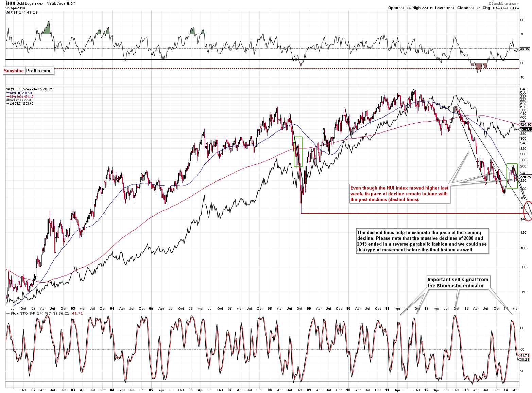Click the candlestick icon beside $HUI (Weekly)
The width and height of the screenshot is (532, 393).
(x=8, y=89)
